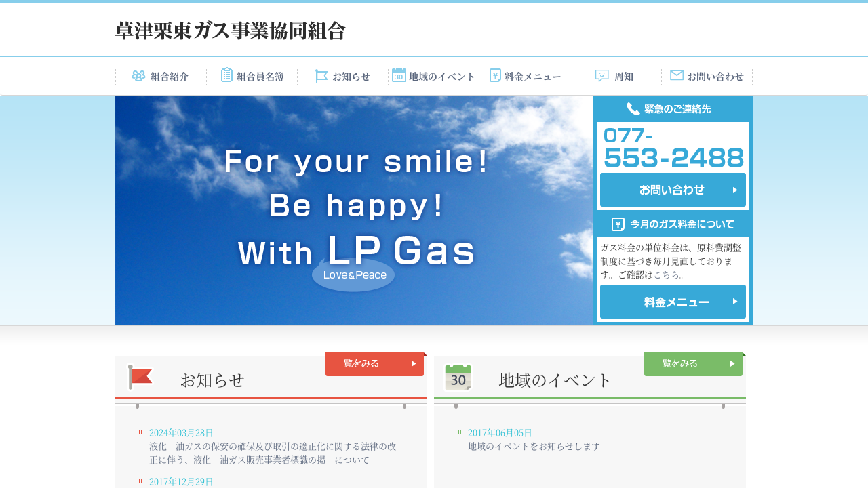This screenshot has height=488, width=868.
Task: Click the blue お問い合わせ button
Action: [673, 190]
